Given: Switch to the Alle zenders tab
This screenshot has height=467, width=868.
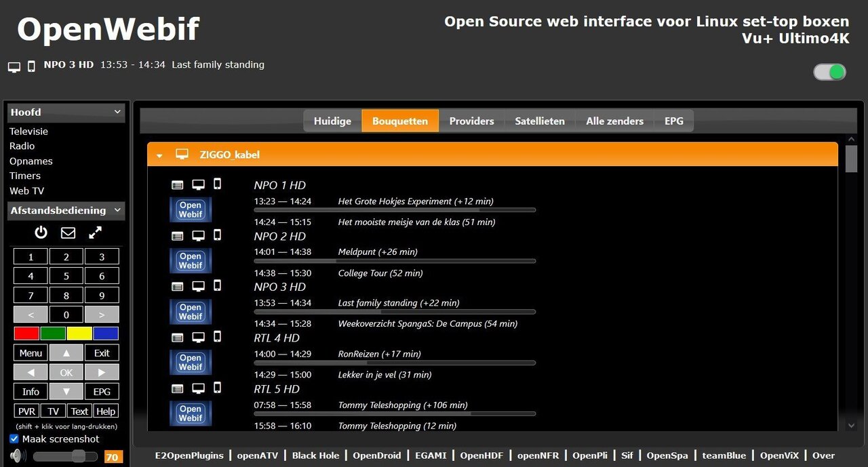Looking at the screenshot, I should (615, 121).
